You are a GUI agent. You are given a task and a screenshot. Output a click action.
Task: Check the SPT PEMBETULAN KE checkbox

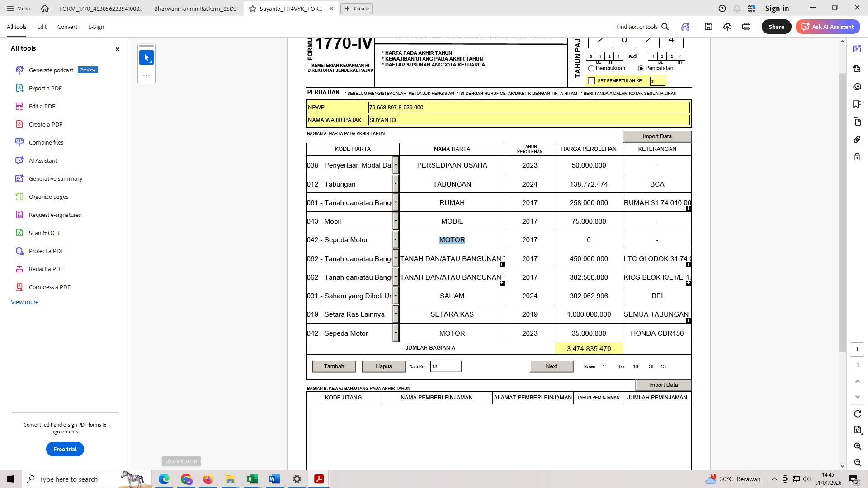pos(592,80)
